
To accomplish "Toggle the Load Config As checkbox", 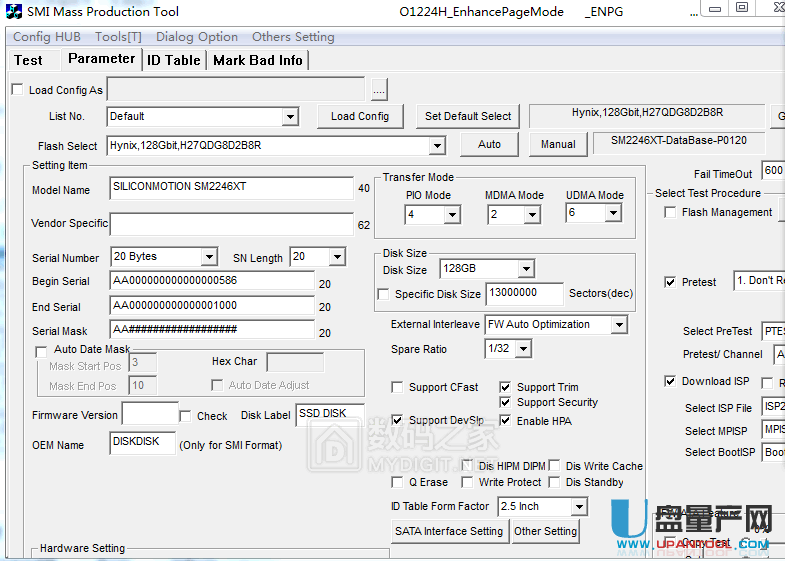I will pos(17,90).
